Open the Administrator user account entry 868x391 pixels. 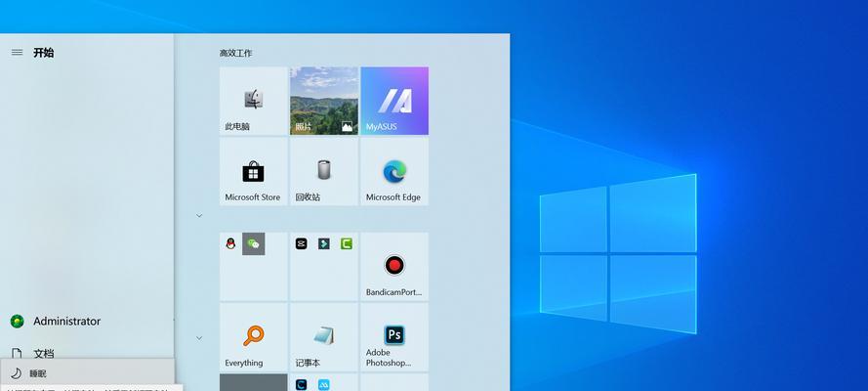coord(87,322)
